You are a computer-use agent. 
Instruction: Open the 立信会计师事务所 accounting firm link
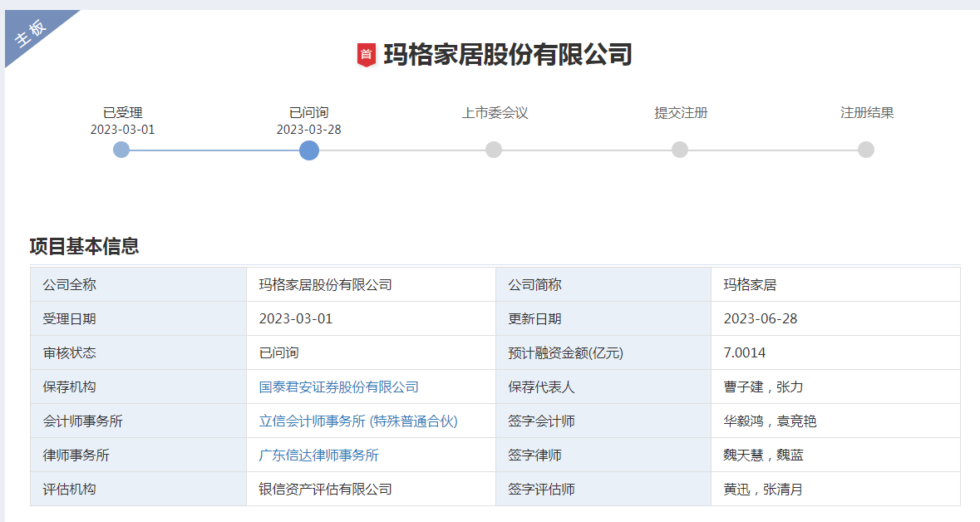coord(358,421)
